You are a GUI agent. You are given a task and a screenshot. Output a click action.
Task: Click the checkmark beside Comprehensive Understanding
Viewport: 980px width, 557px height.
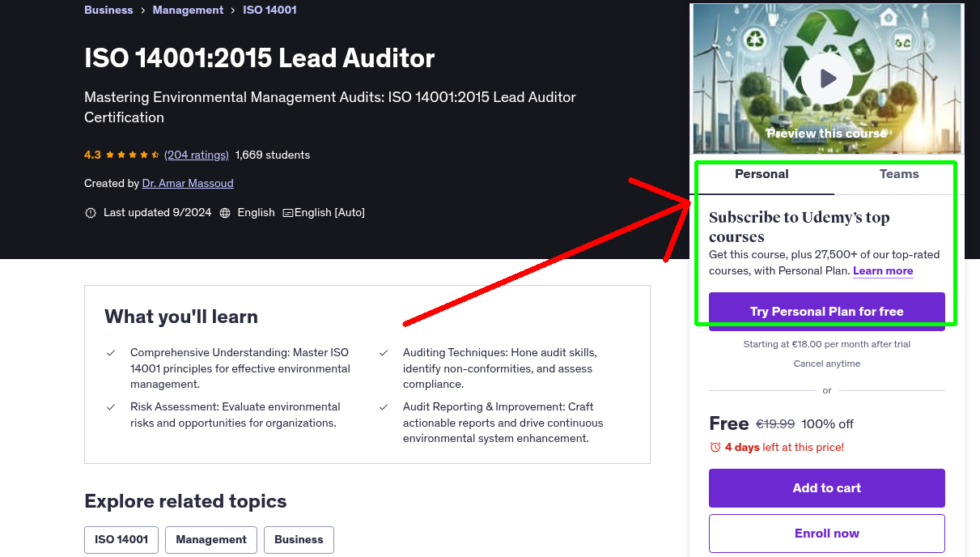click(111, 353)
